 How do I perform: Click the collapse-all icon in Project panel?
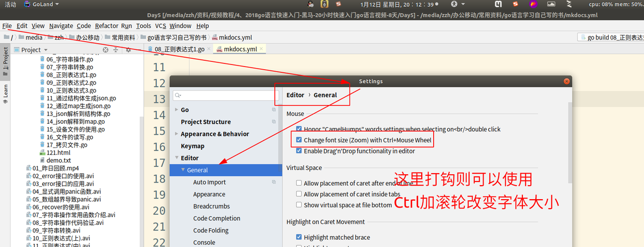115,50
